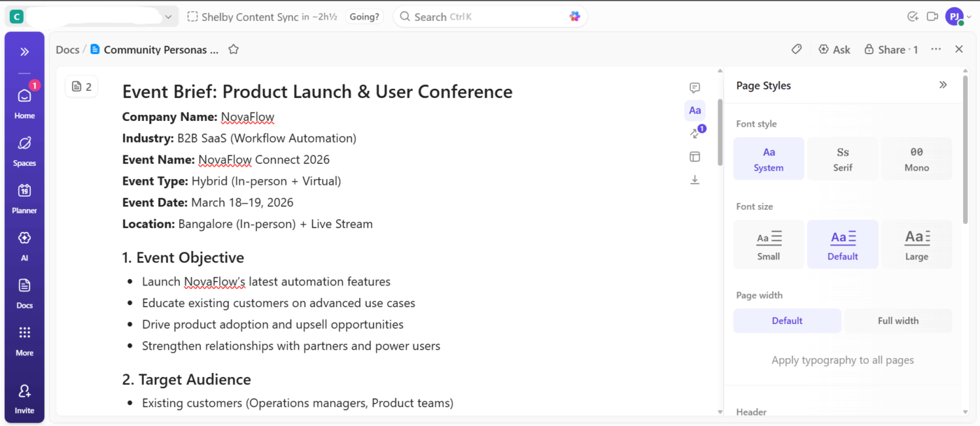Select the Page Styles Aa icon
980x426 pixels.
point(694,110)
